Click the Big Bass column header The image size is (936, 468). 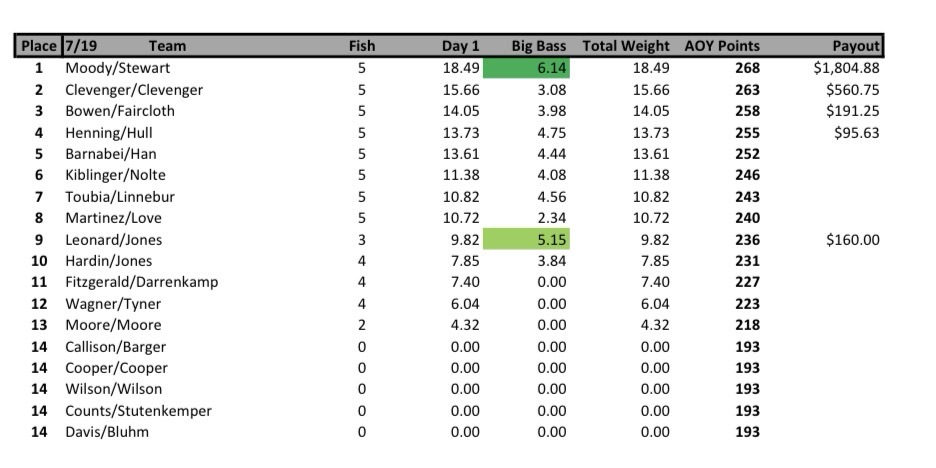[x=539, y=46]
